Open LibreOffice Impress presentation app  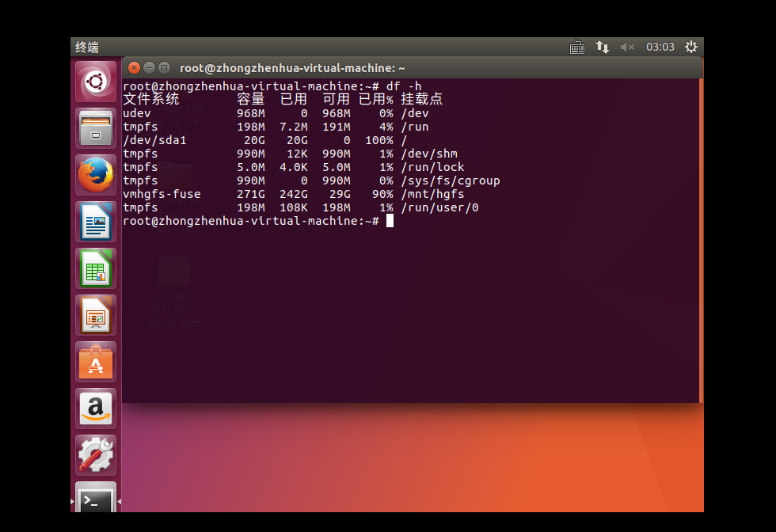96,315
